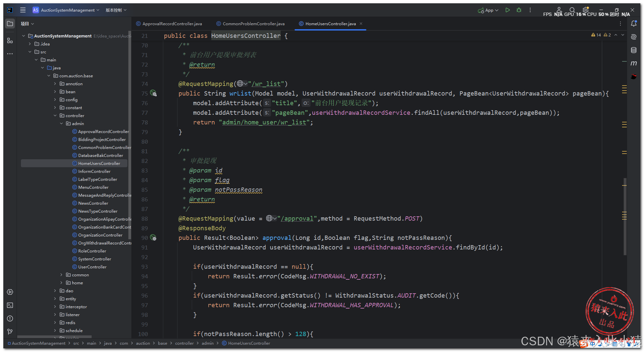Image resolution: width=644 pixels, height=352 pixels.
Task: Open the Services tool window
Action: point(10,292)
